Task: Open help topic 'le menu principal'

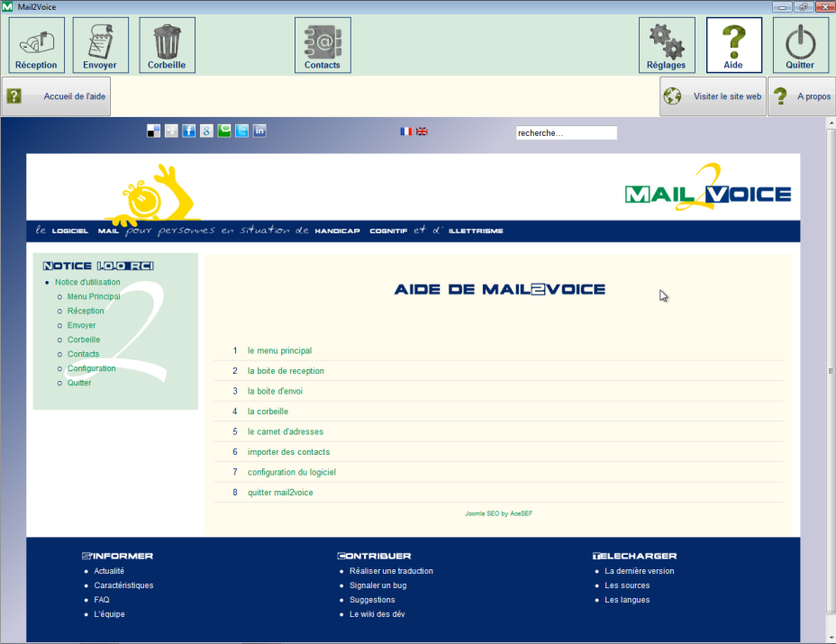Action: (x=280, y=350)
